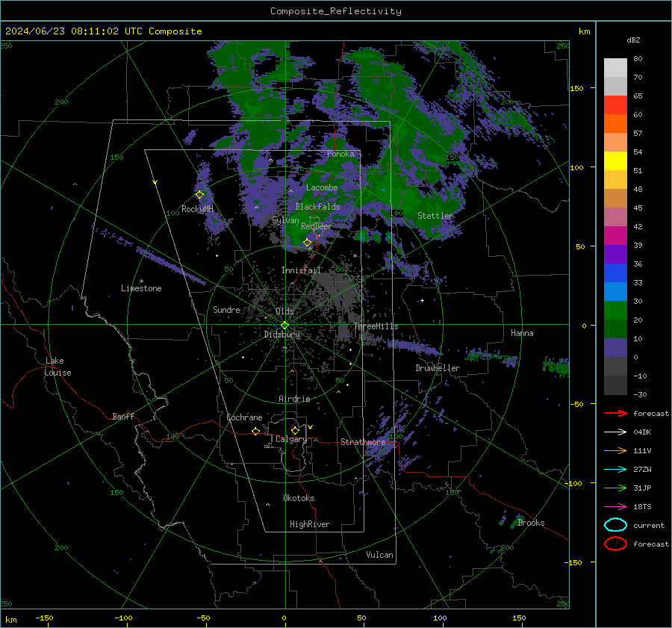The width and height of the screenshot is (672, 628).
Task: Click the km unit label at top right
Action: tap(584, 31)
